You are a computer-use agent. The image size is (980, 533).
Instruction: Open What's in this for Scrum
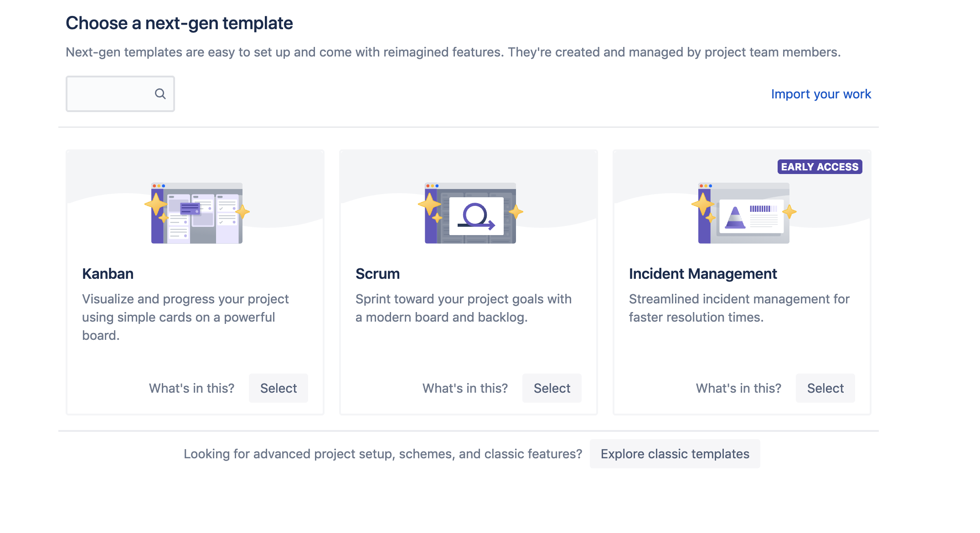[465, 388]
